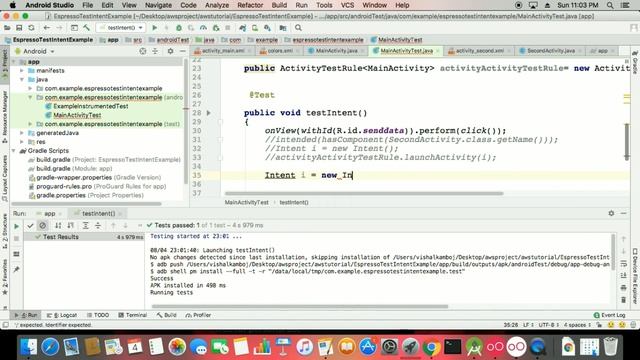Image resolution: width=640 pixels, height=360 pixels.
Task: Toggle the Resource Manager side button
Action: click(x=4, y=117)
